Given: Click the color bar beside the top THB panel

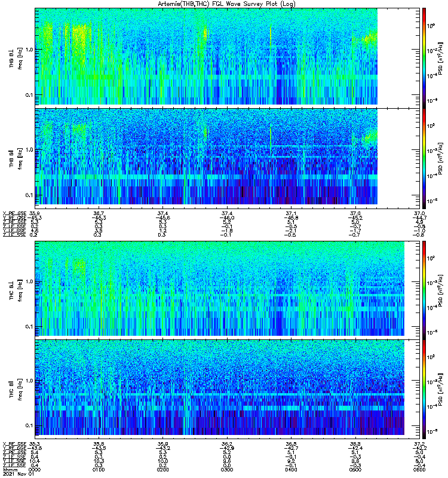Looking at the screenshot, I should pyautogui.click(x=424, y=58).
